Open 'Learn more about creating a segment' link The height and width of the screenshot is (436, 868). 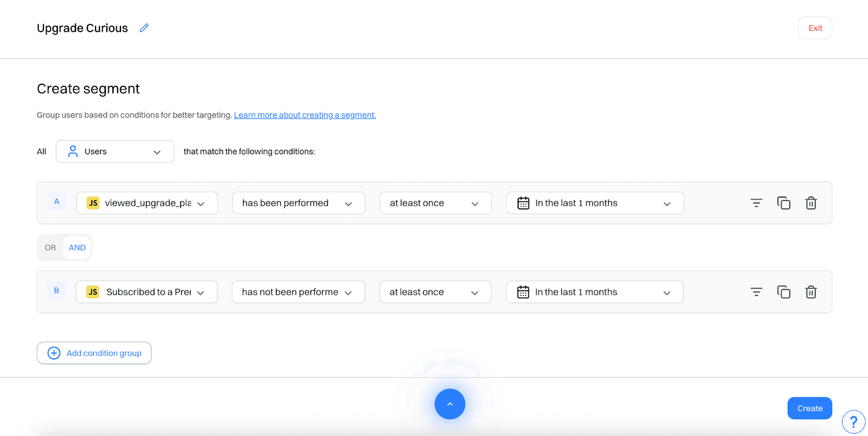(305, 115)
